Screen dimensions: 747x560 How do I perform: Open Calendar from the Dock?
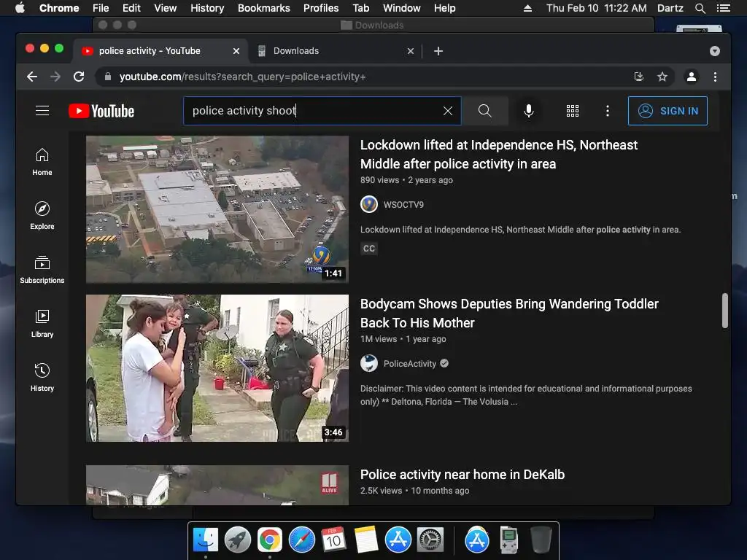[333, 540]
